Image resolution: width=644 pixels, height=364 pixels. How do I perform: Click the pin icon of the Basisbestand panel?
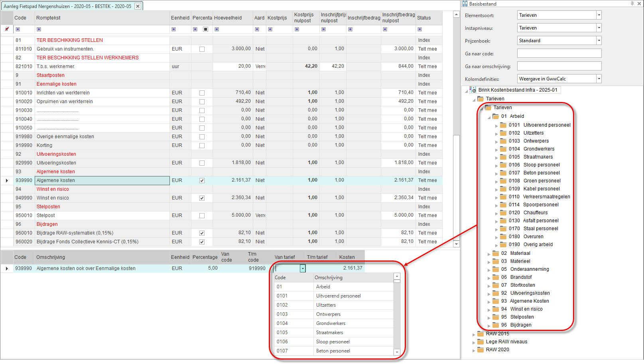tap(632, 4)
